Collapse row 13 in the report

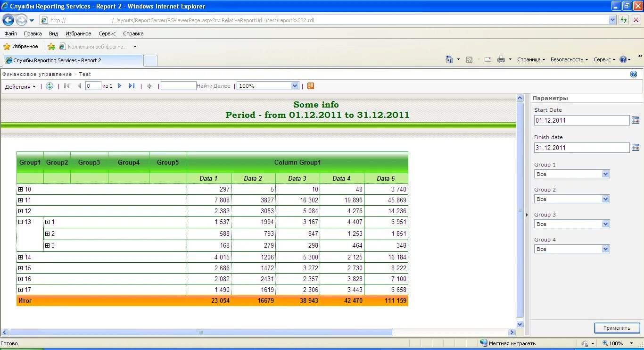20,222
